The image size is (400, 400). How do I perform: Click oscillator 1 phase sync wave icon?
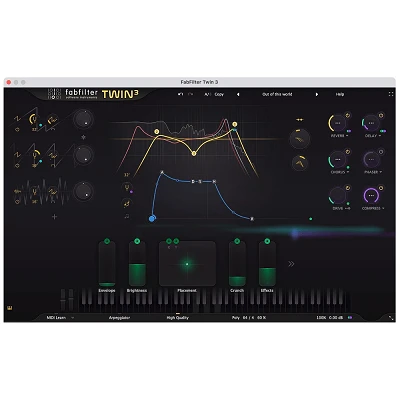point(52,120)
